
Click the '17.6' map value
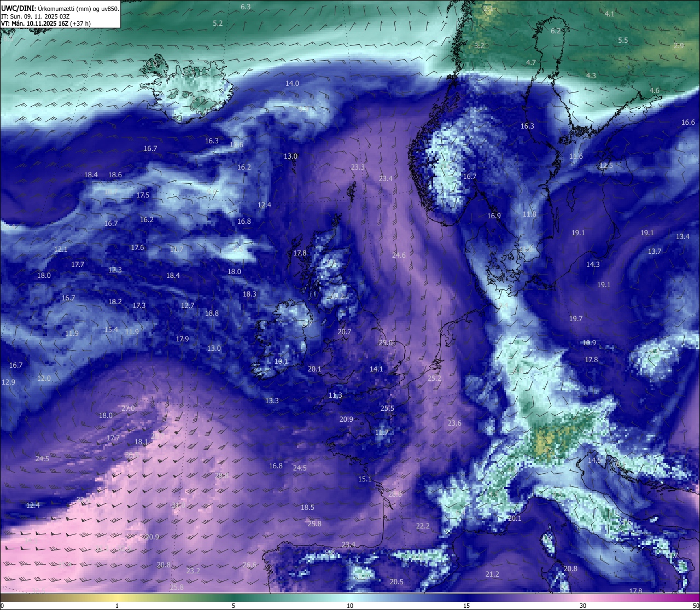137,247
